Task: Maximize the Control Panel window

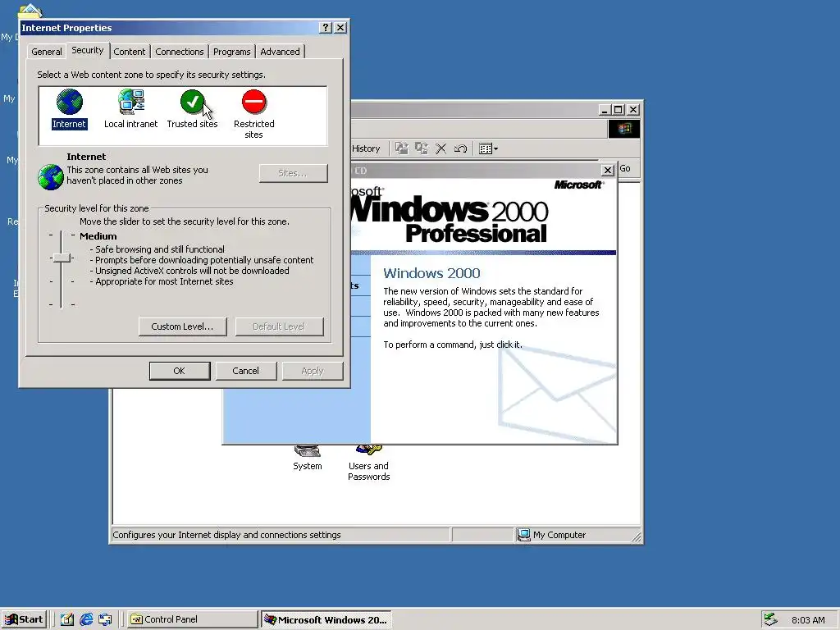Action: pyautogui.click(x=619, y=110)
